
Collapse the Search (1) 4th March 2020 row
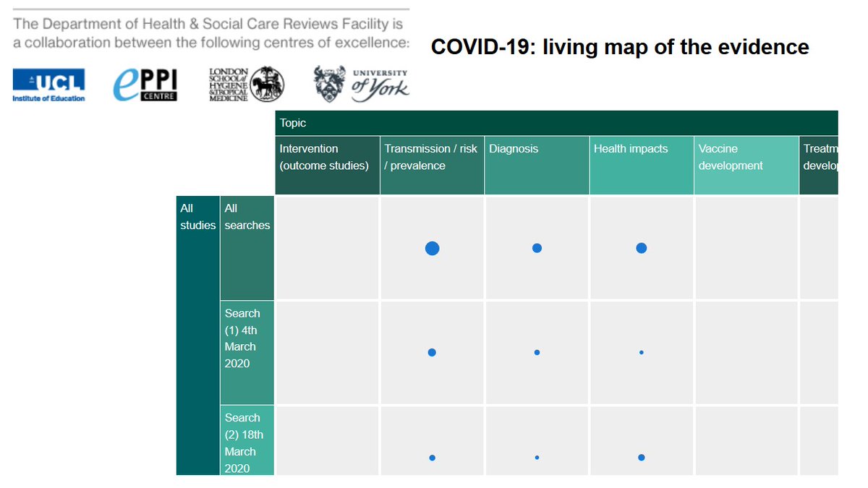click(247, 337)
